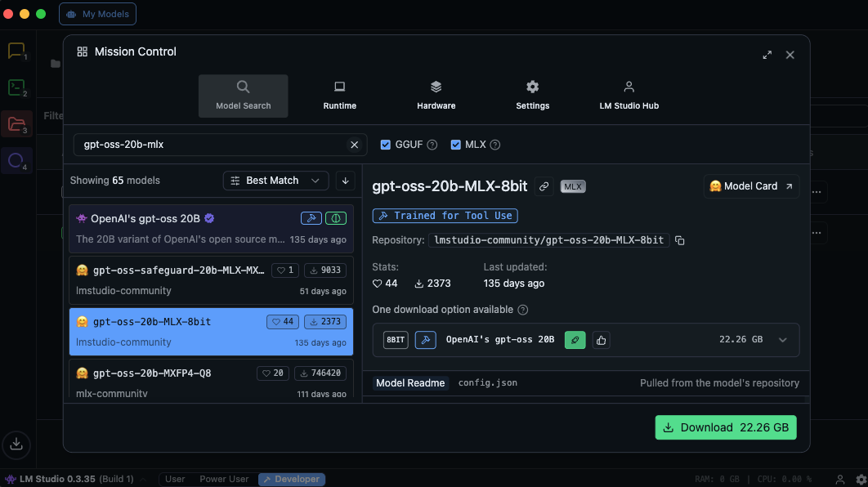Click Download 22.26 GB button
The image size is (868, 487).
(x=726, y=428)
